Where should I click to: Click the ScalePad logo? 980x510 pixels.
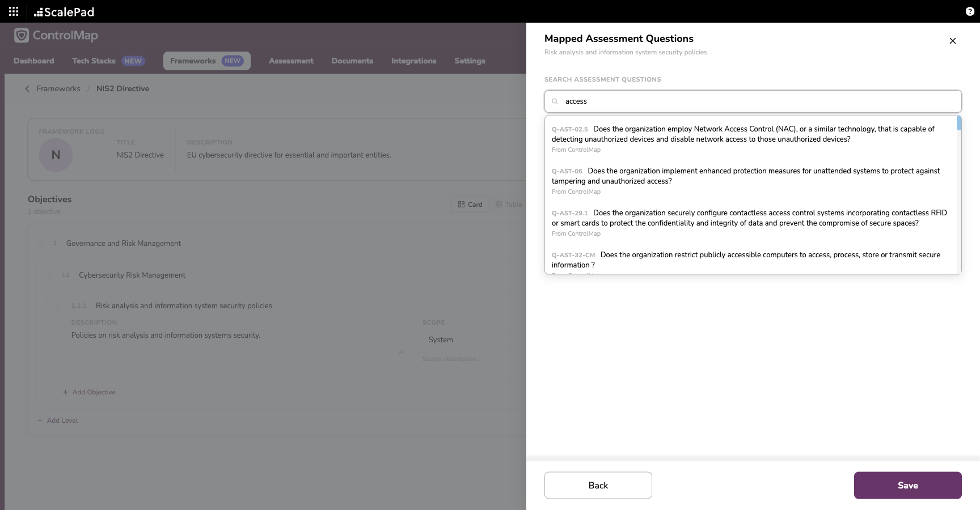click(x=64, y=12)
